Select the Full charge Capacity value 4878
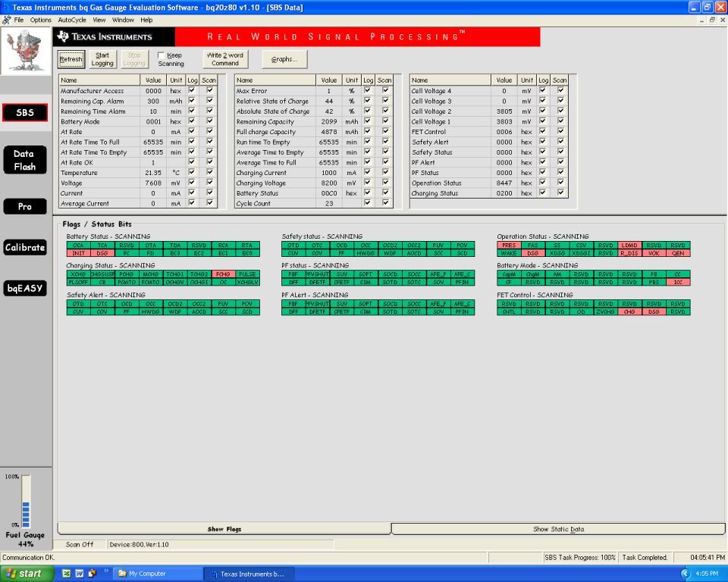 pos(328,132)
